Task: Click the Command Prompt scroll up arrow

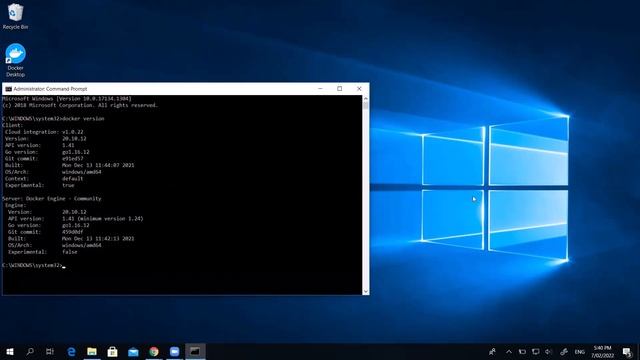Action: (x=365, y=99)
